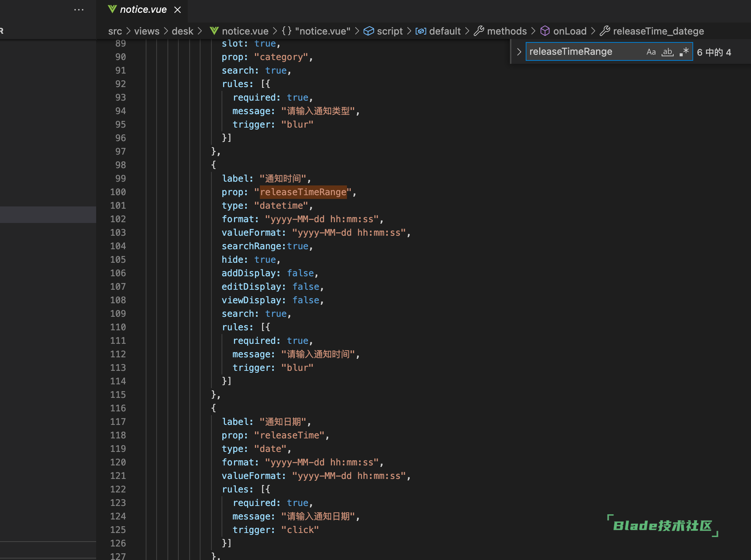
Task: Click "通知时间" label string on line 99
Action: tap(283, 179)
